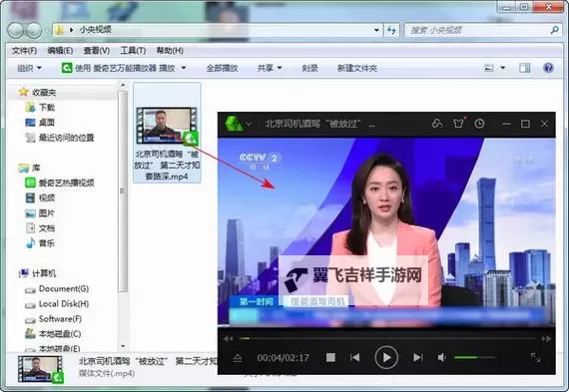The image size is (569, 392).
Task: Click 使用爱奇艺万能播放器播放 button
Action: tap(119, 68)
